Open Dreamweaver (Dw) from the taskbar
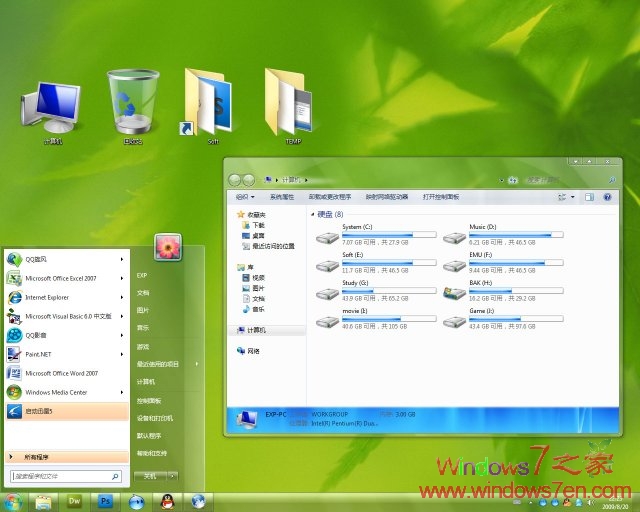The width and height of the screenshot is (640, 512). click(74, 501)
